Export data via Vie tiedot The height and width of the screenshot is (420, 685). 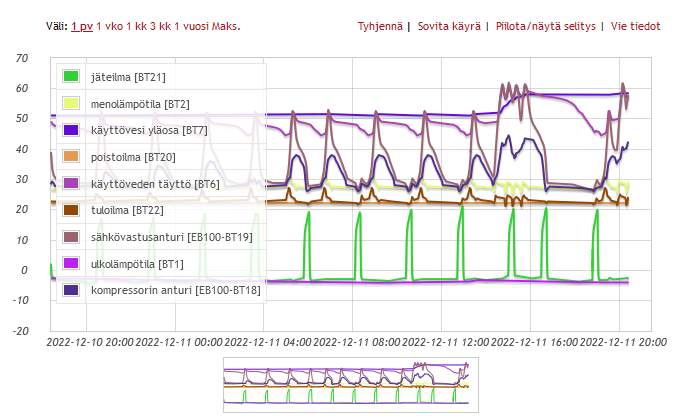click(x=634, y=25)
